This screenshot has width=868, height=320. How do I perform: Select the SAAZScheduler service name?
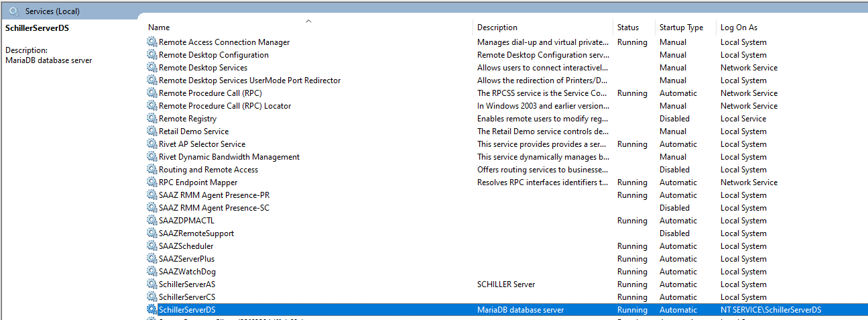coord(186,246)
